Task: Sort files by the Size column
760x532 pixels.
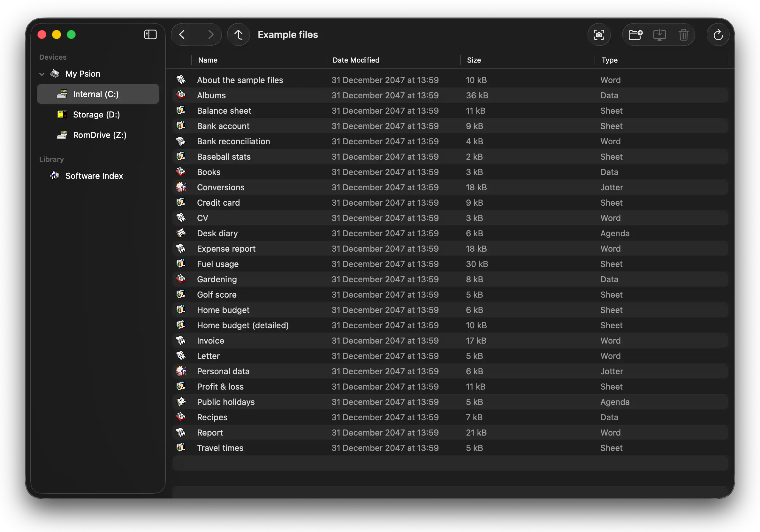Action: [474, 60]
